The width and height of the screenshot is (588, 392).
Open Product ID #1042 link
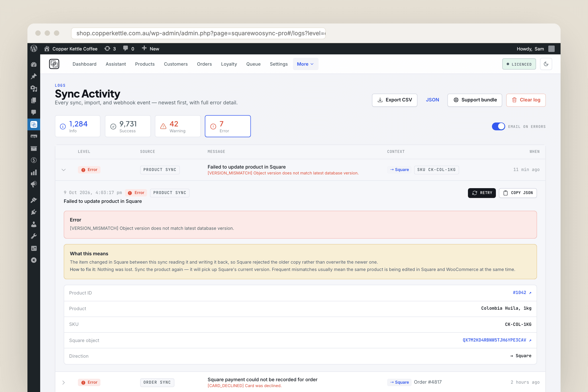522,293
